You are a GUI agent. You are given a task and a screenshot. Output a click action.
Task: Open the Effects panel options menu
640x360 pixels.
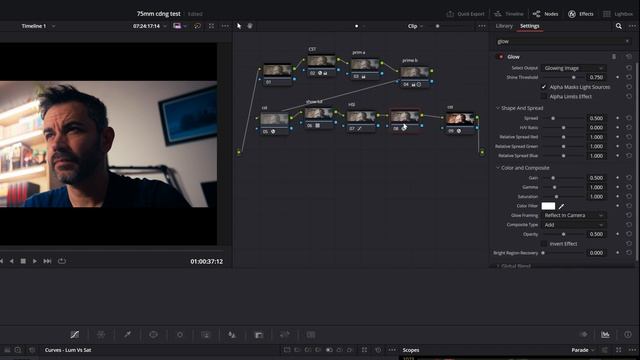click(x=632, y=26)
